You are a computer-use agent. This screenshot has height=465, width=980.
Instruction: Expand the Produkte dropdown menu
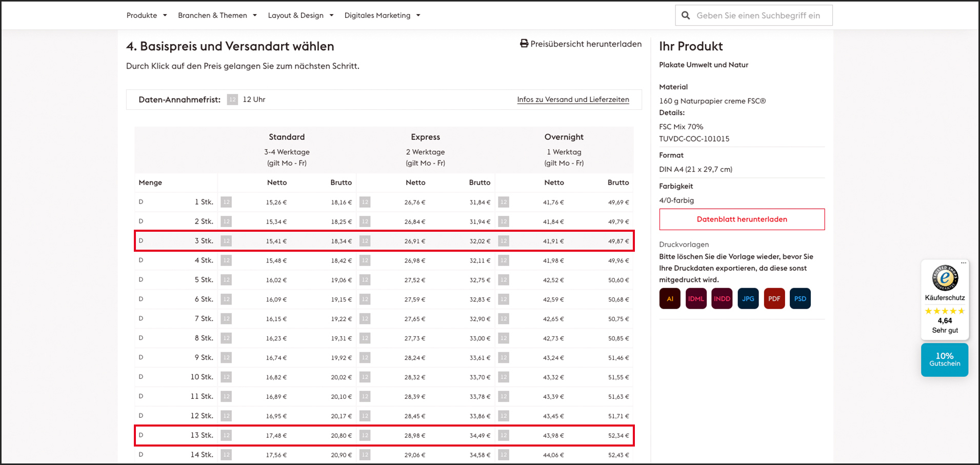click(147, 15)
